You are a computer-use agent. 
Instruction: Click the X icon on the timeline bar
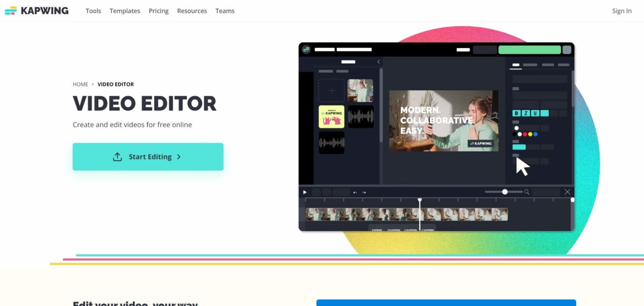click(567, 192)
